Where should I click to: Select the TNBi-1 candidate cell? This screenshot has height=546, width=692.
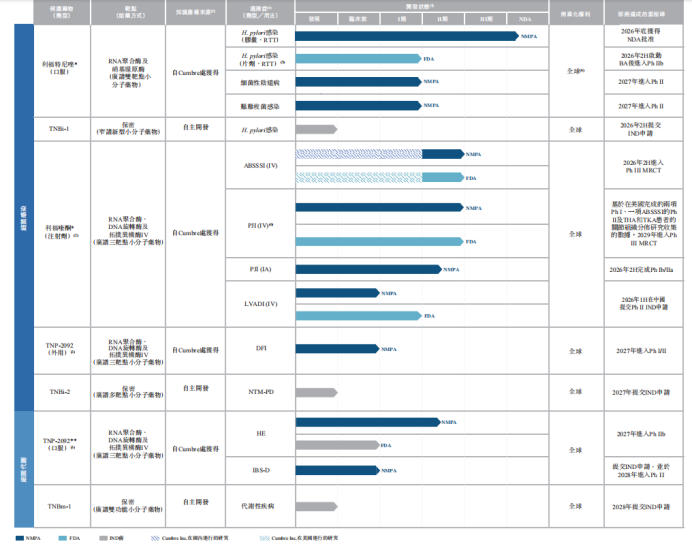pyautogui.click(x=59, y=129)
